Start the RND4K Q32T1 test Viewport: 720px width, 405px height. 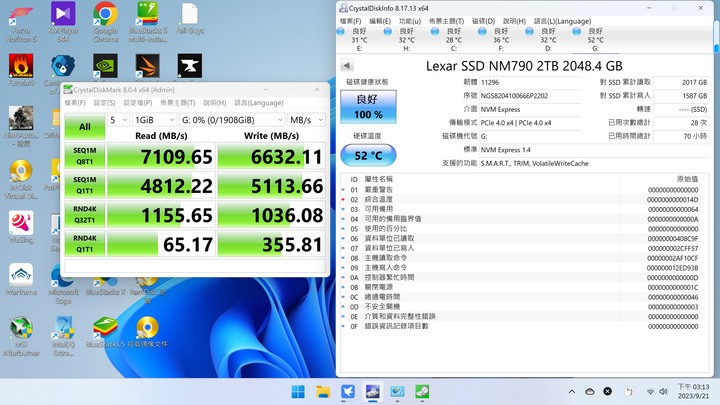tap(84, 214)
